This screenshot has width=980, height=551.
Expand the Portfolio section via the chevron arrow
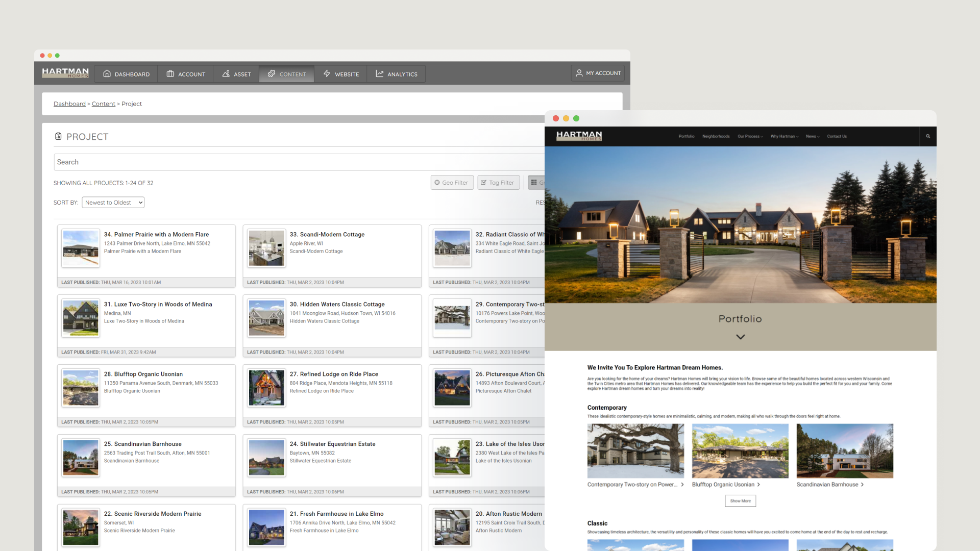[x=740, y=337]
